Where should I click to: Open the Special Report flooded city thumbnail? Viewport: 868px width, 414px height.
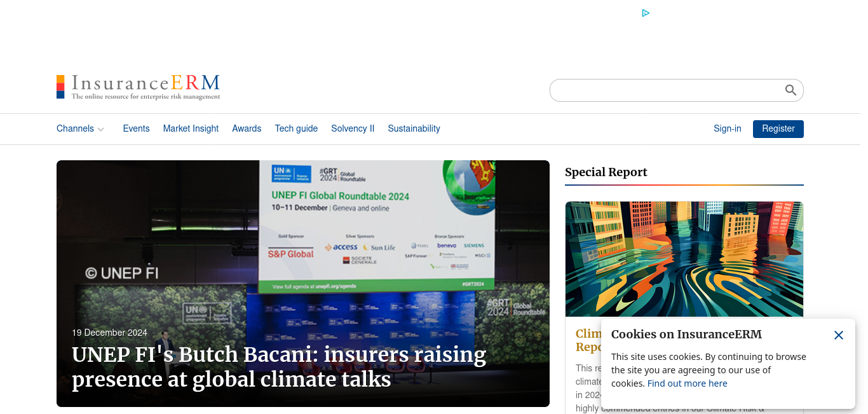[x=684, y=259]
